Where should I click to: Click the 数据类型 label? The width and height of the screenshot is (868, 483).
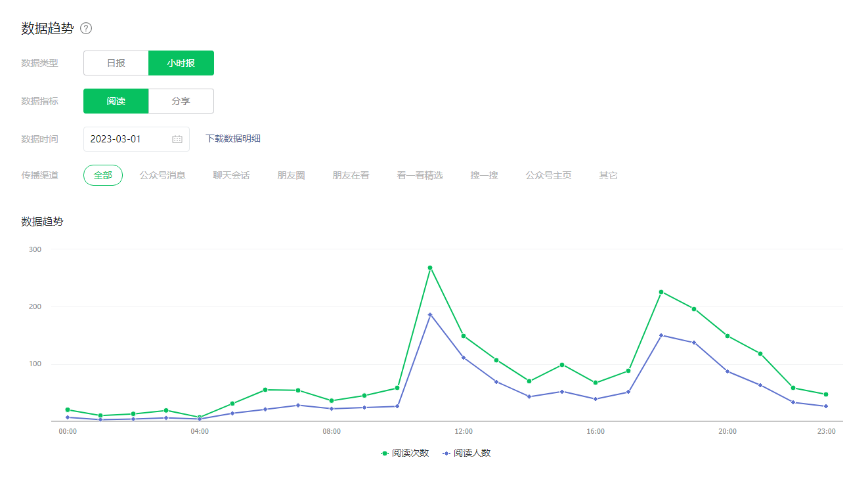click(39, 63)
